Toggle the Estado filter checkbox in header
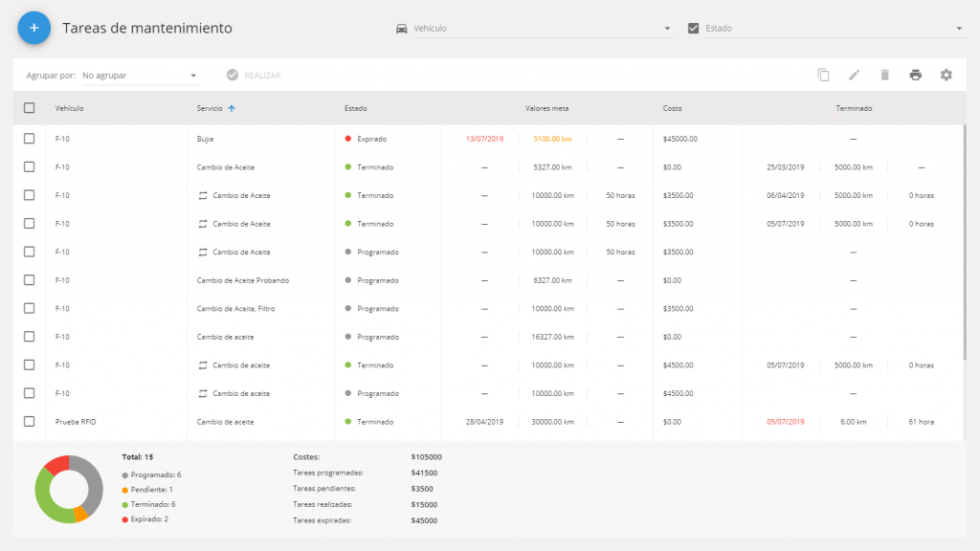Screen dimensions: 980x551 click(693, 28)
